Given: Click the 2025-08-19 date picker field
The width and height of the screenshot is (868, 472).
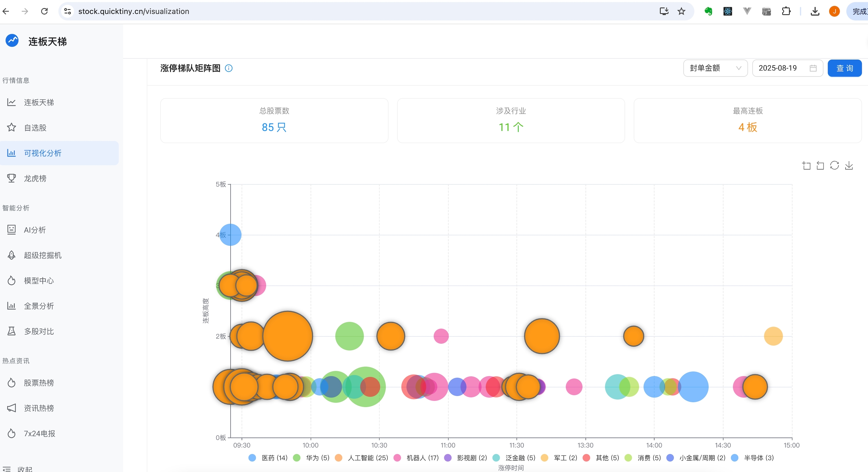Looking at the screenshot, I should (x=787, y=68).
